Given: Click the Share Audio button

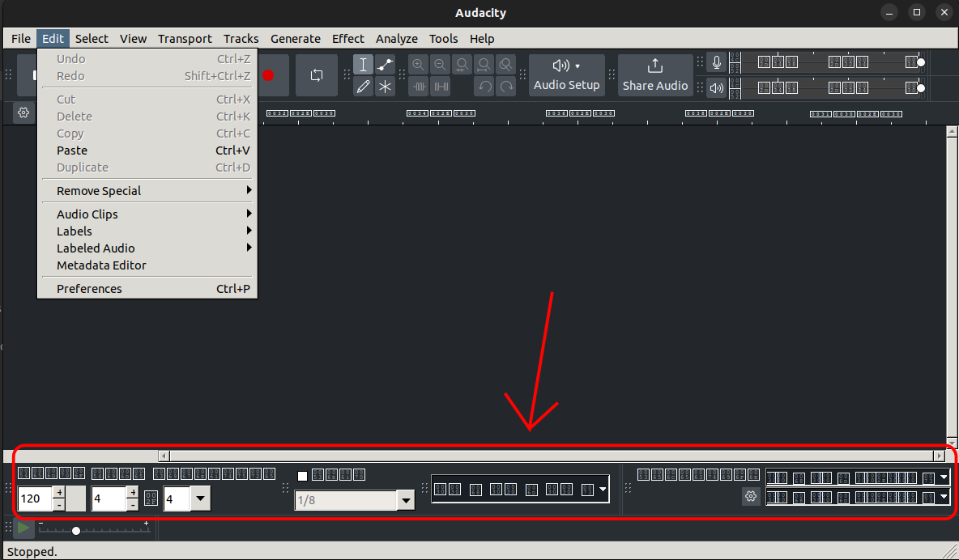Looking at the screenshot, I should click(655, 74).
